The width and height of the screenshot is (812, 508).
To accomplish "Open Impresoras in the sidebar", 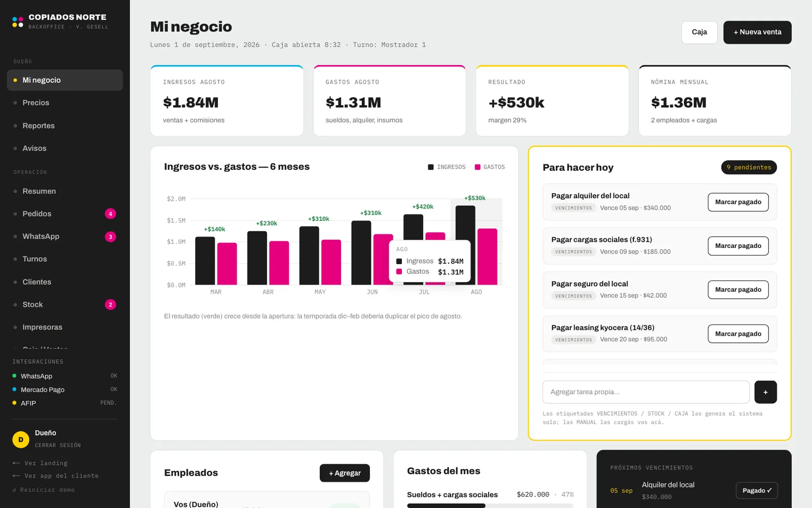I will (x=65, y=327).
